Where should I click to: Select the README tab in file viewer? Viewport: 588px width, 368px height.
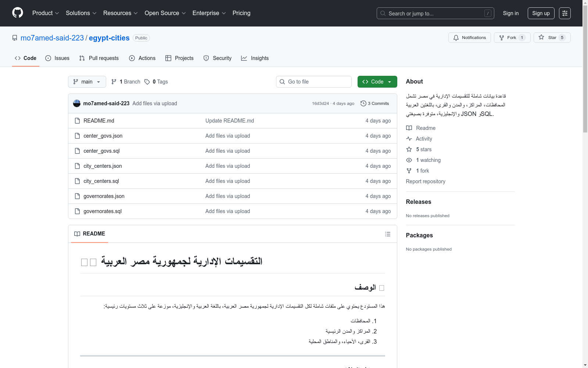(x=90, y=234)
